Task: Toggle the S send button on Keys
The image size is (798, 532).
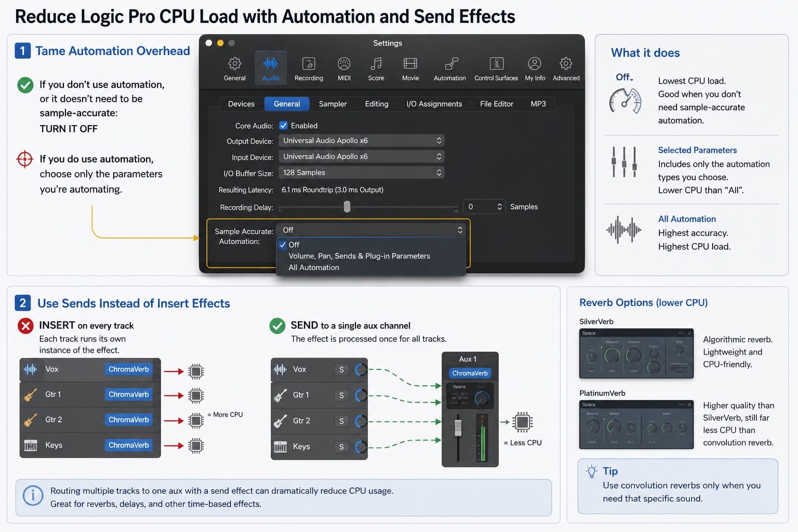Action: [x=341, y=447]
